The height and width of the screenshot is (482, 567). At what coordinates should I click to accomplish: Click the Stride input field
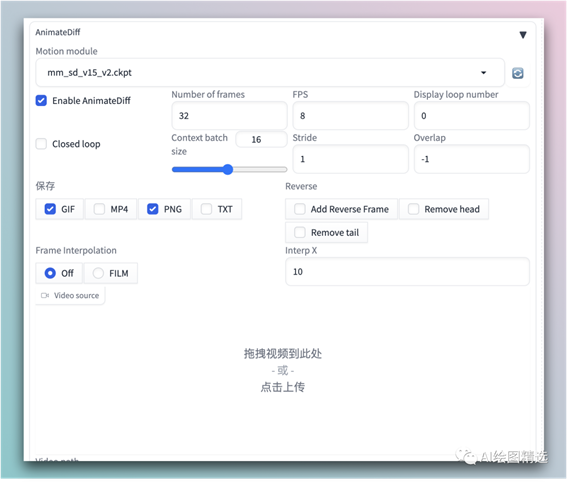coord(350,159)
